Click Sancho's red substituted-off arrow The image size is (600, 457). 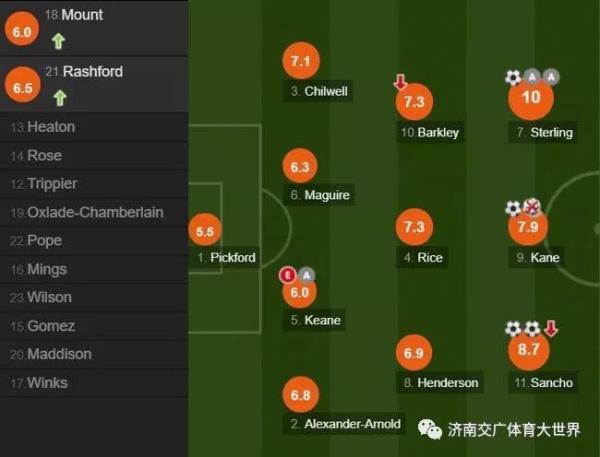pyautogui.click(x=551, y=328)
